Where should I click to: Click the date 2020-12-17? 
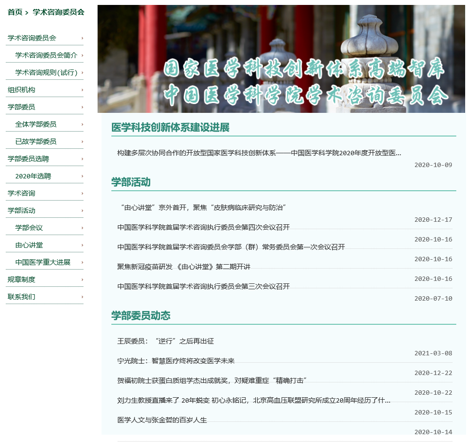(x=433, y=220)
